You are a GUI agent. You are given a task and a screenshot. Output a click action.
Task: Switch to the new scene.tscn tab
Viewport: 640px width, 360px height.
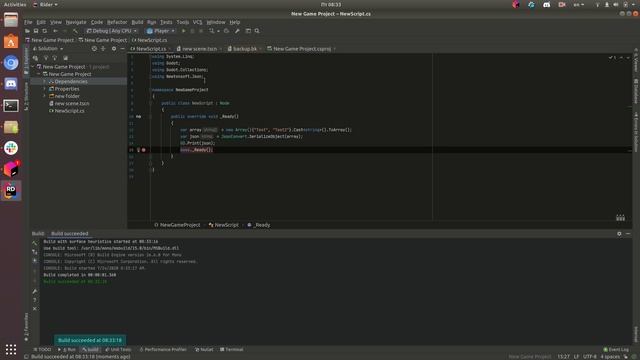click(x=199, y=49)
